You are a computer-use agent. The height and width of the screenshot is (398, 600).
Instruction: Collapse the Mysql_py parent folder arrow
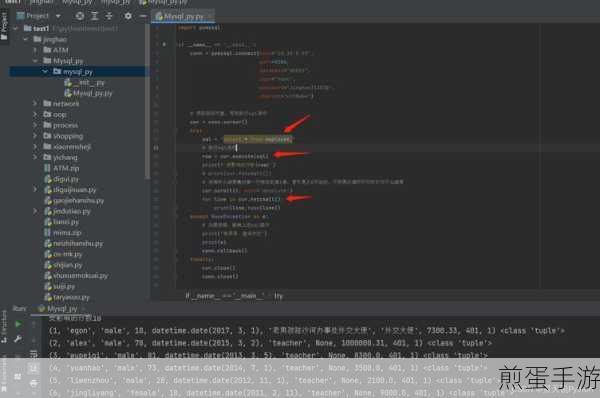[x=35, y=60]
